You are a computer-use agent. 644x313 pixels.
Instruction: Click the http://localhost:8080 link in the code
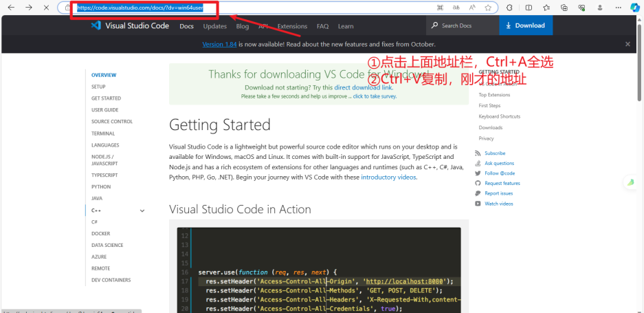coord(405,281)
